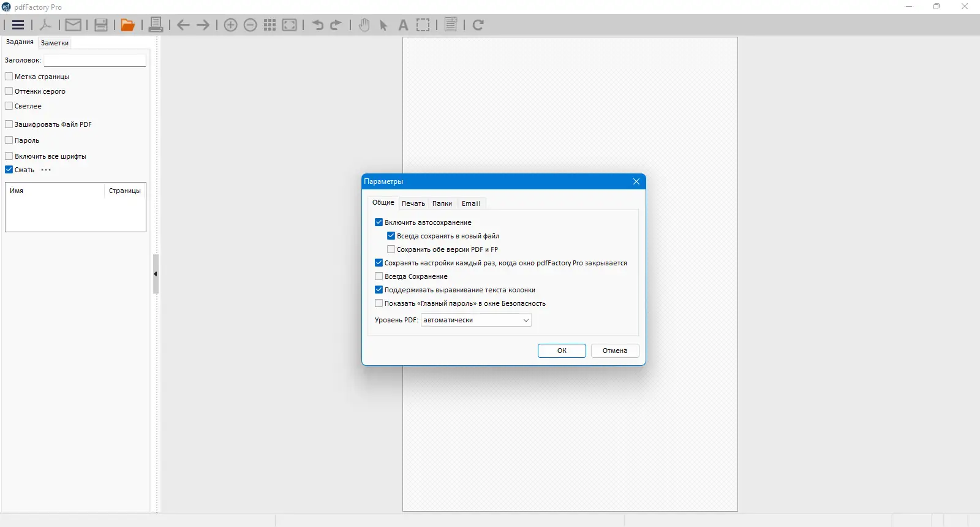Uncheck Поддерживать выравнивание текста колонки

pos(379,290)
